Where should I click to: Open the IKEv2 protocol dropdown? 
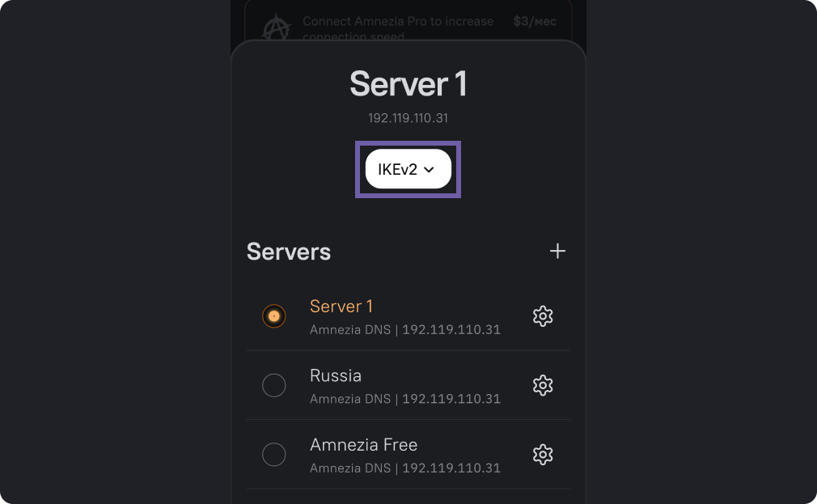click(408, 169)
